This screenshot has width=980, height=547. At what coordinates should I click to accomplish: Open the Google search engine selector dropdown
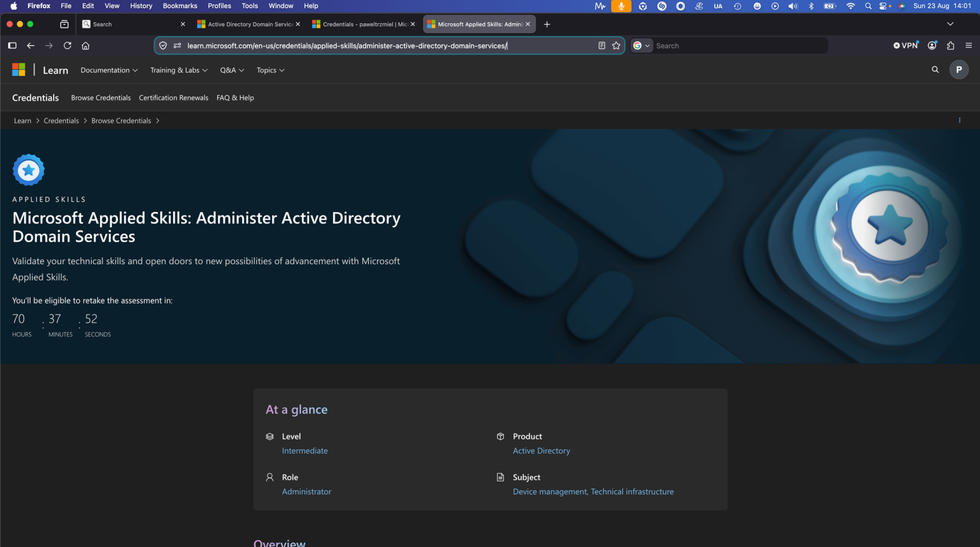pyautogui.click(x=642, y=45)
